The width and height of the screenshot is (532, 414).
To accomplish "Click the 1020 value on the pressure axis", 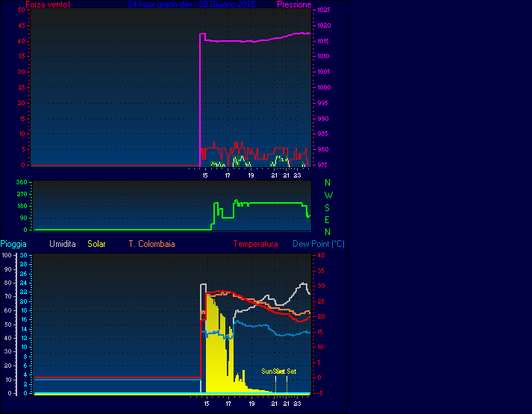I will pyautogui.click(x=323, y=25).
